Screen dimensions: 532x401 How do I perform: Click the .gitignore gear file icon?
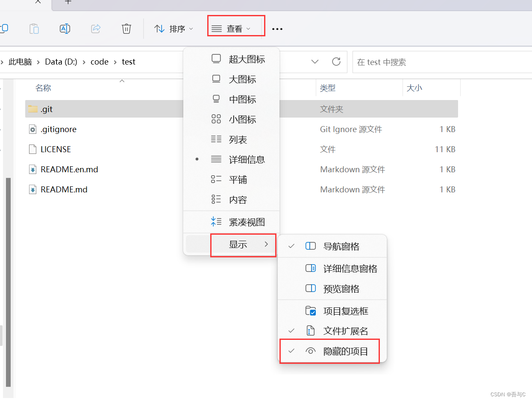(32, 129)
